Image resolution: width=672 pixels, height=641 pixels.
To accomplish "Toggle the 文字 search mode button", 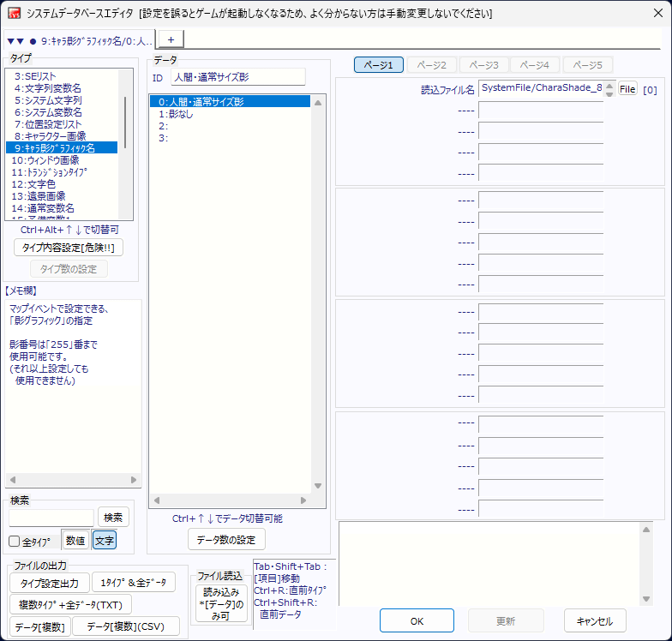I will [104, 541].
